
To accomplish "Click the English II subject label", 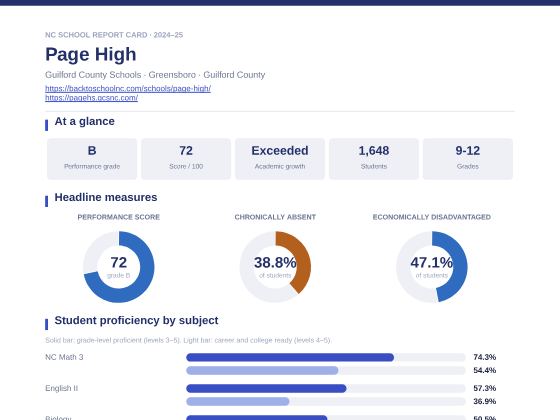I will pyautogui.click(x=61, y=388).
